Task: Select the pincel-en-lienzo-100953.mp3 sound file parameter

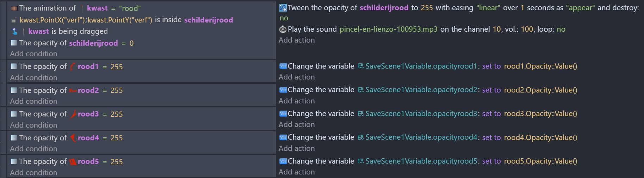Action: 388,29
